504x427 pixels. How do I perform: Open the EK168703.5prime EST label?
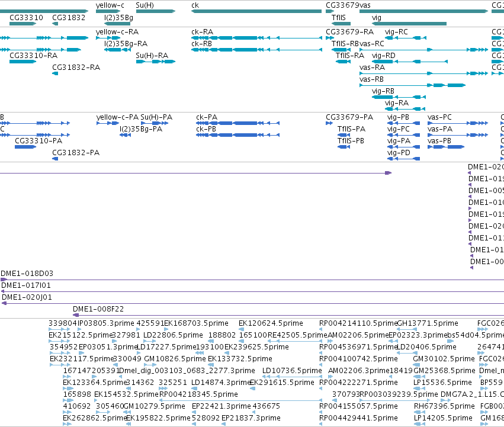tap(197, 324)
